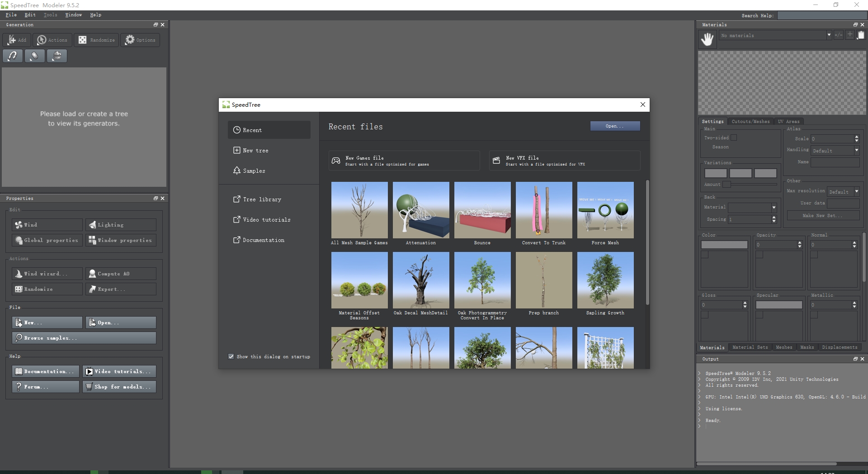Open the No materials dropdown
This screenshot has height=474, width=868.
(828, 35)
